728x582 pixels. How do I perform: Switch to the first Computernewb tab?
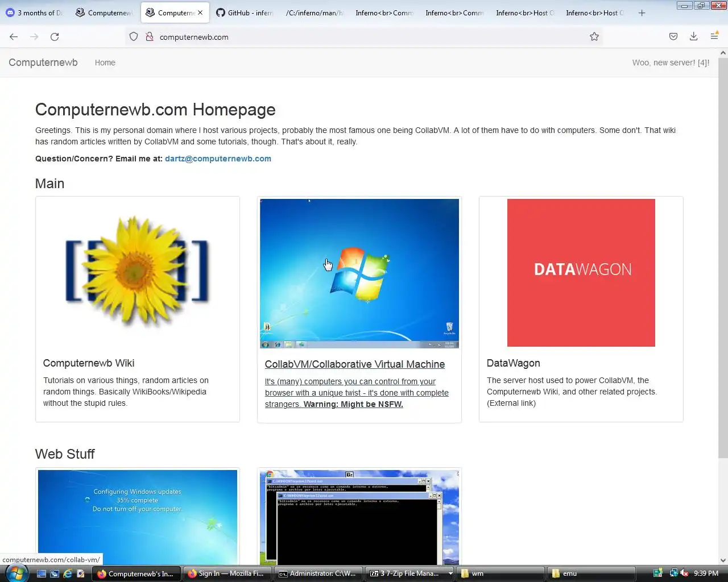(105, 13)
